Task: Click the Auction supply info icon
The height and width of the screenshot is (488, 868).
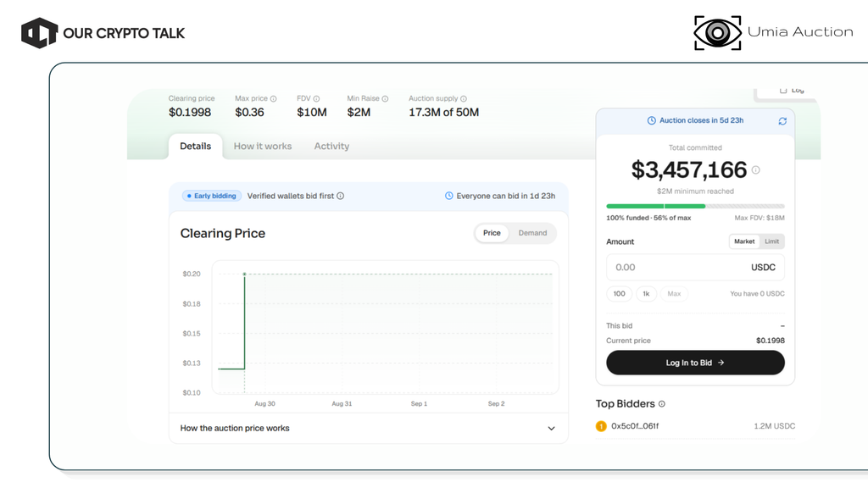Action: click(464, 98)
